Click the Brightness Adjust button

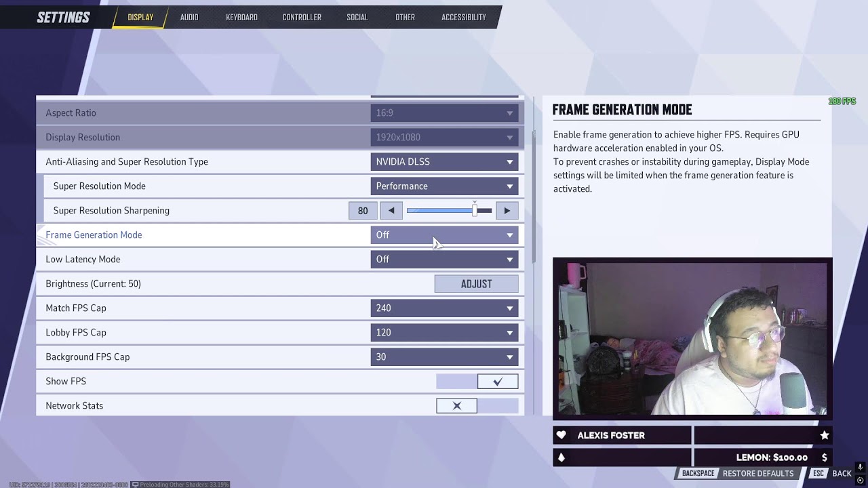pyautogui.click(x=477, y=284)
